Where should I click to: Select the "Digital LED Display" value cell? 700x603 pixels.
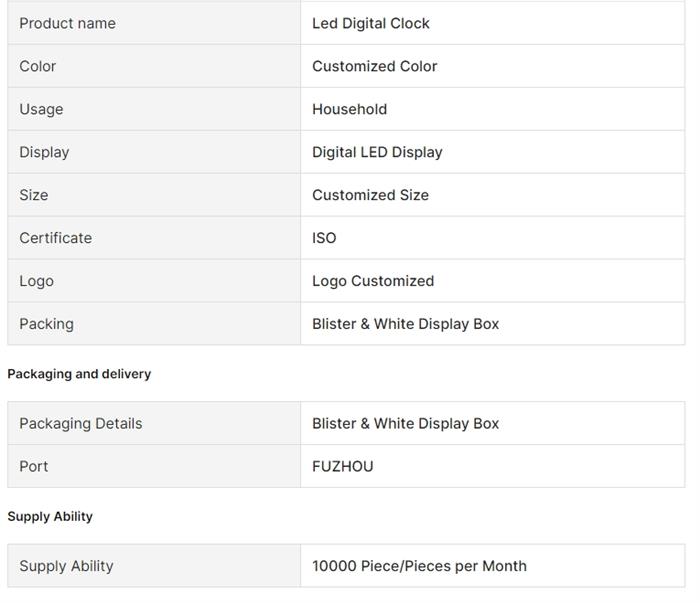click(377, 152)
